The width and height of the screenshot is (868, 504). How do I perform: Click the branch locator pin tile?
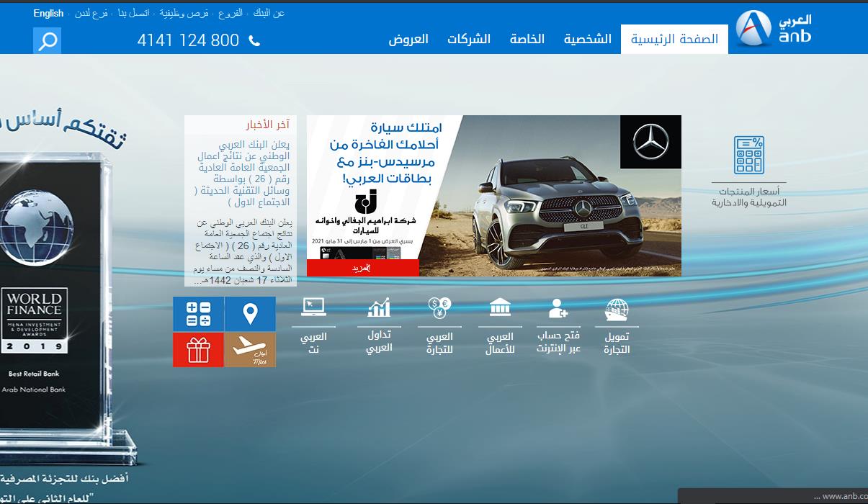pos(250,314)
